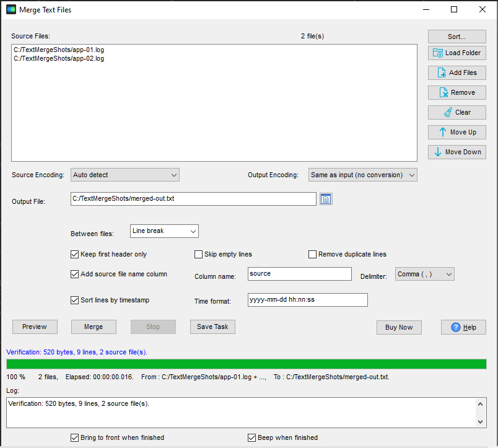Viewport: 498px width, 448px height.
Task: Click the disabled Stop button
Action: (153, 327)
